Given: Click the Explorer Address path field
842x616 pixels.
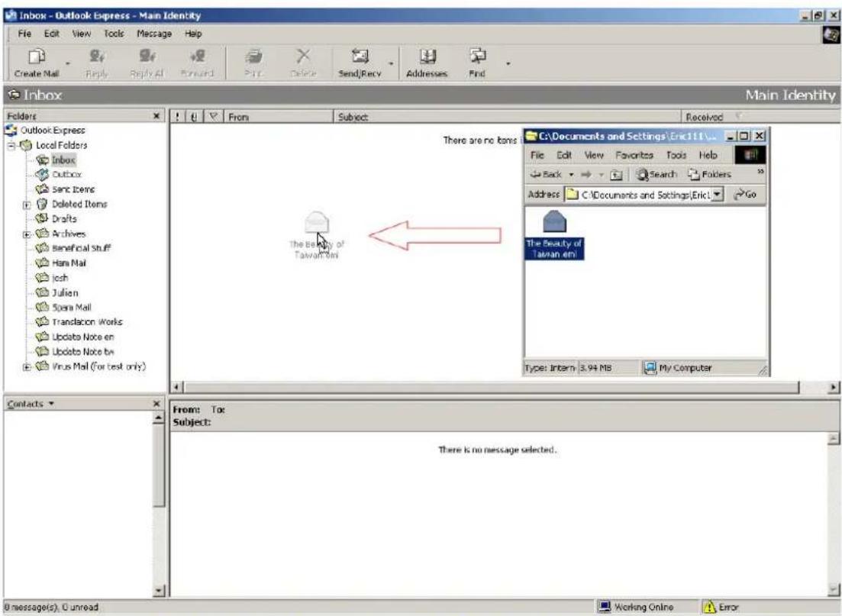Looking at the screenshot, I should click(x=638, y=195).
